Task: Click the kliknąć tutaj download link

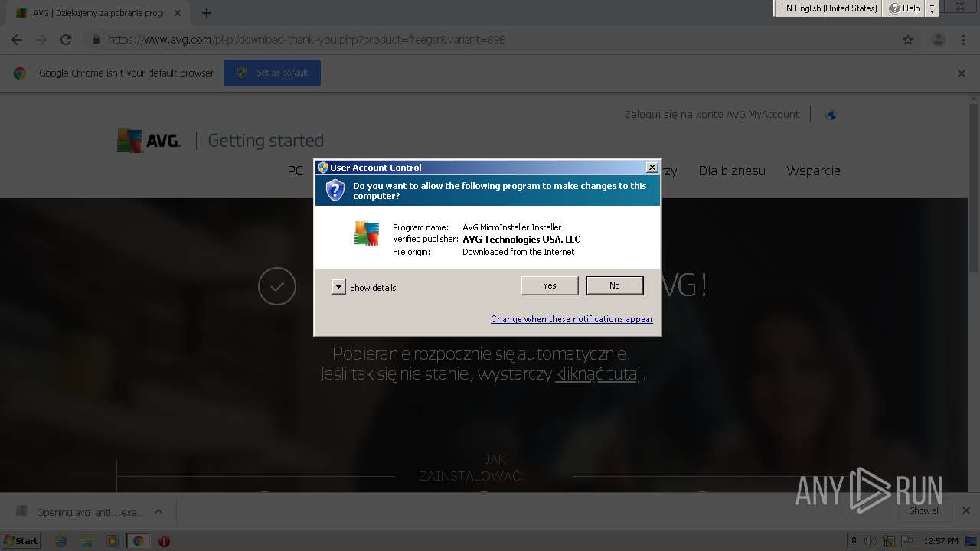Action: 598,374
